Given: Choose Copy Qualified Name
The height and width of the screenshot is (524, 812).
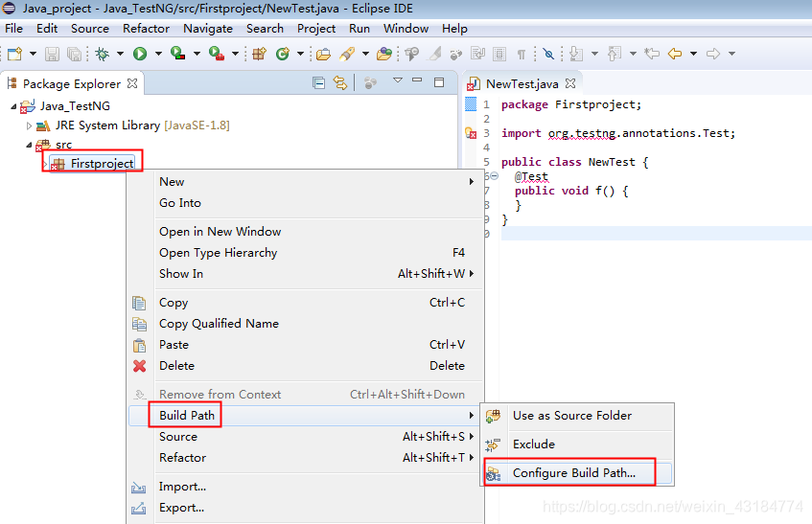Looking at the screenshot, I should [306, 323].
